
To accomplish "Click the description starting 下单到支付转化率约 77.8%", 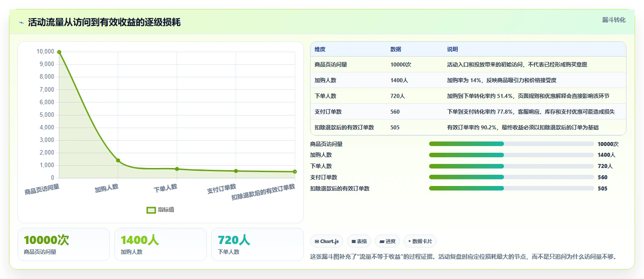I will click(531, 112).
